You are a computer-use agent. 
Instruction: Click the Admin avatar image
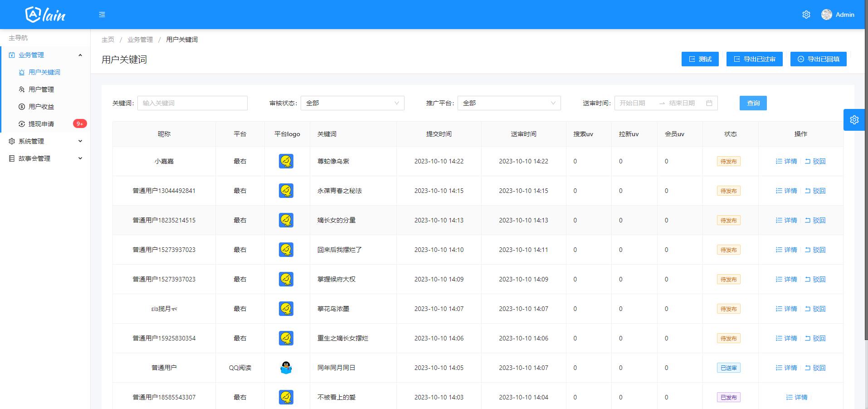click(827, 15)
